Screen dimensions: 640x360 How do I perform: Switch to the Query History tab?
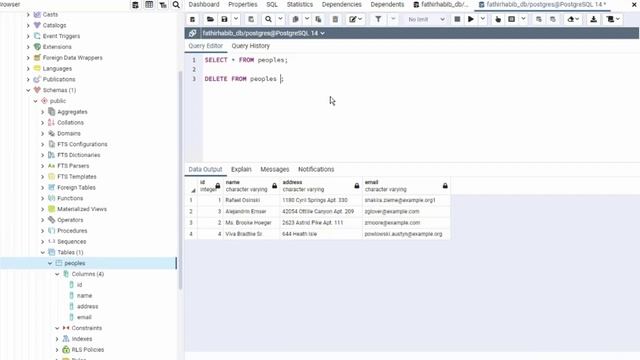[x=251, y=46]
